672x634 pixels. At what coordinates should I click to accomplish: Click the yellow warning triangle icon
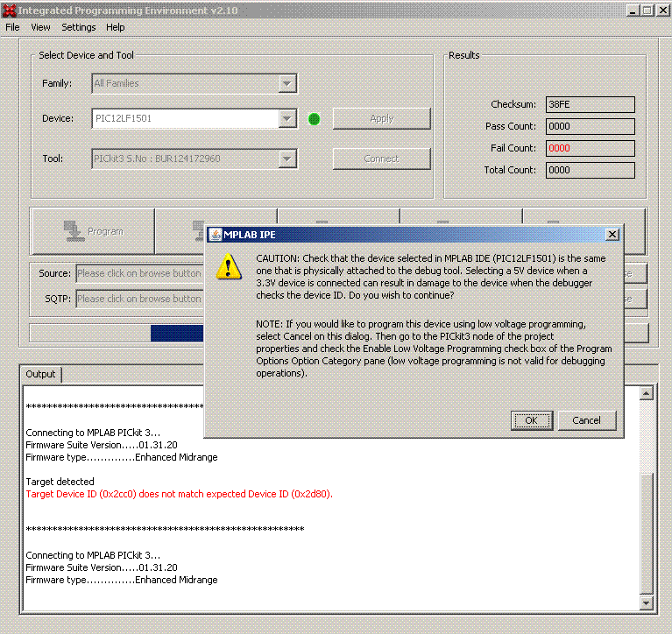point(228,267)
